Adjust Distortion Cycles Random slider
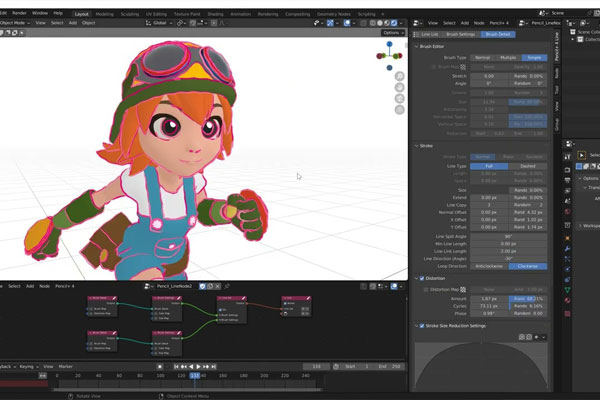Viewport: 600px width, 400px height. tap(528, 306)
